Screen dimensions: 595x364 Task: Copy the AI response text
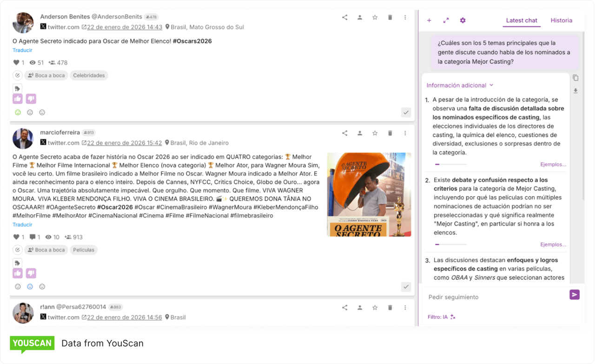(575, 78)
